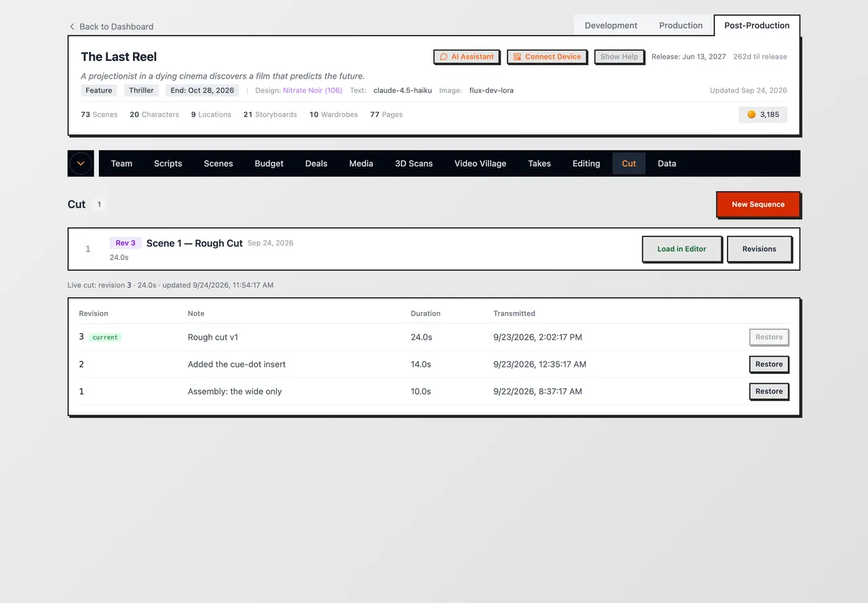Click the 9 Locations stat

tap(211, 115)
